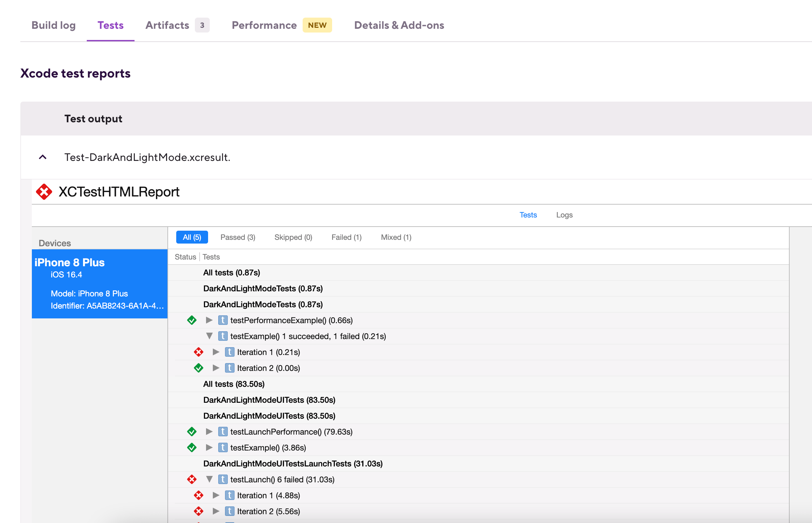The image size is (812, 523).
Task: Expand testPerformanceExample() disclosure triangle
Action: coord(209,320)
